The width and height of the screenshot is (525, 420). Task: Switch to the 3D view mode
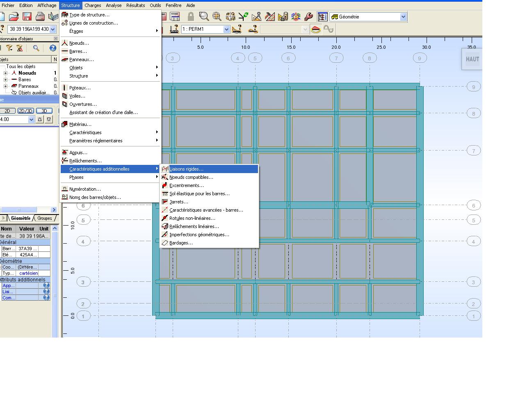[44, 111]
